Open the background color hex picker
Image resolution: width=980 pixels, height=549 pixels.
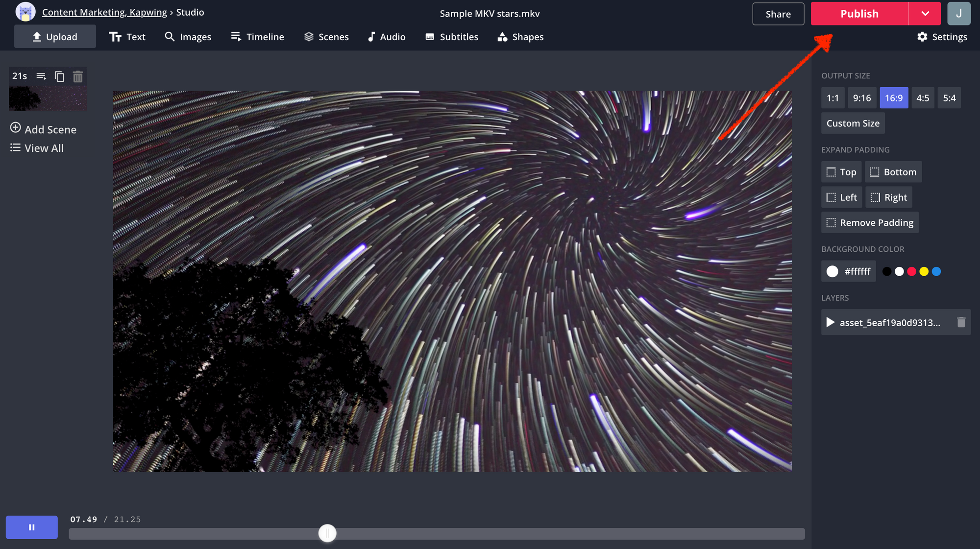coord(848,271)
